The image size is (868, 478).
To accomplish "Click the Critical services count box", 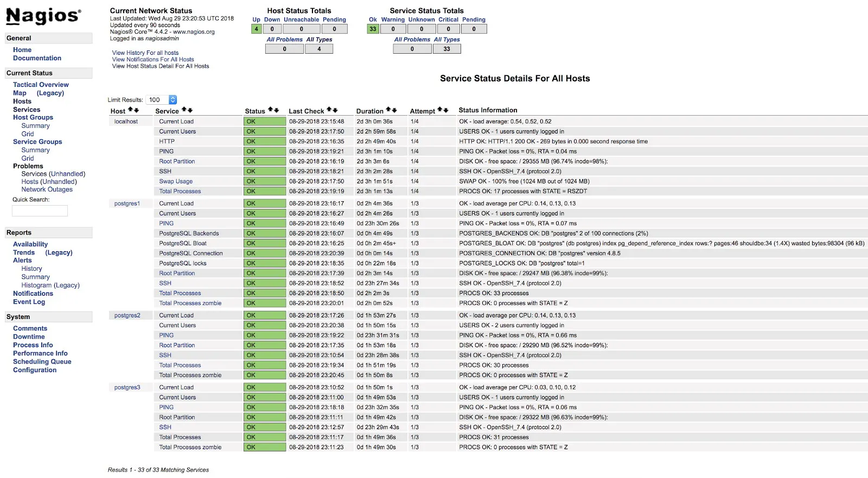I will click(448, 29).
